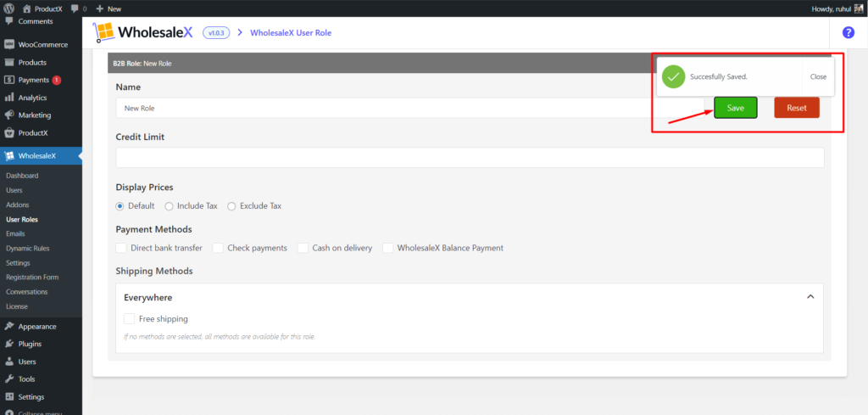Open License submenu item
868x415 pixels.
pos(17,306)
